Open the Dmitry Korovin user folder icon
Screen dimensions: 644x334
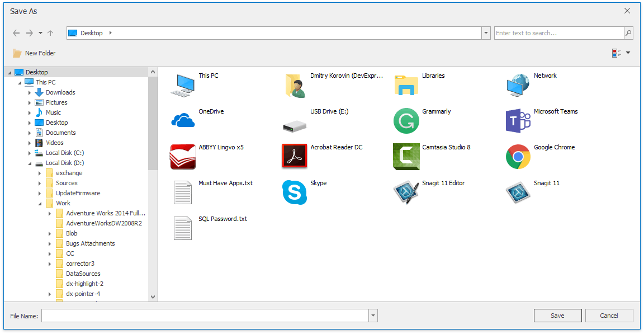tap(295, 86)
